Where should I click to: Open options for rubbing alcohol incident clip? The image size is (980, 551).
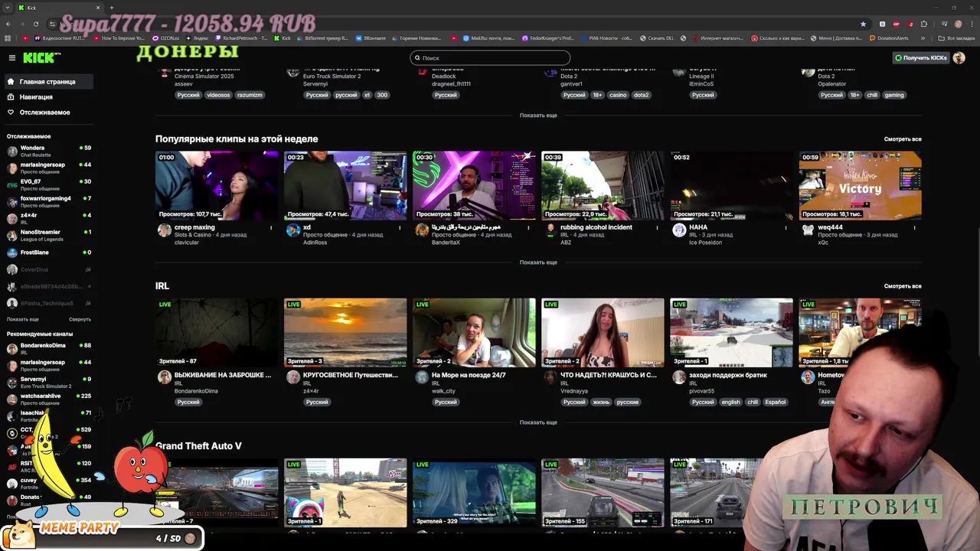click(x=656, y=227)
